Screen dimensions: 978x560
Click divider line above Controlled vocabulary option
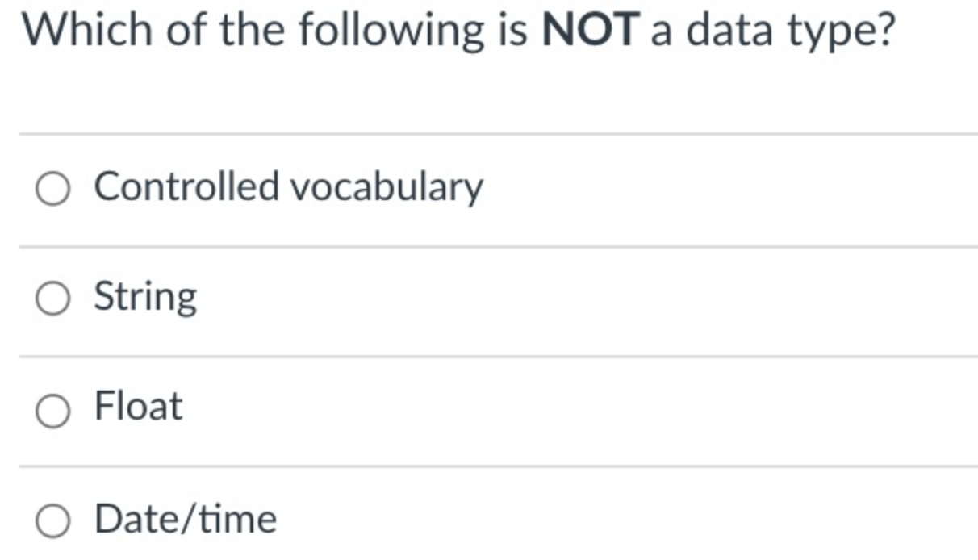pyautogui.click(x=498, y=134)
